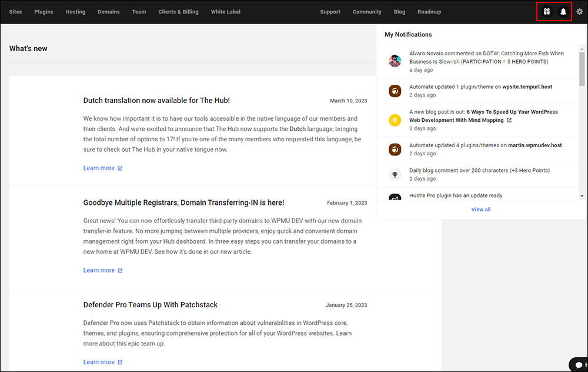The width and height of the screenshot is (588, 372).
Task: Click Learn more under Dutch translation
Action: pos(99,168)
